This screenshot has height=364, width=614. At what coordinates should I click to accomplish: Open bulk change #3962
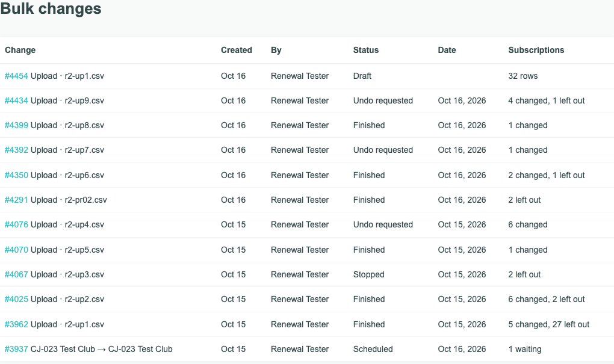pos(16,324)
